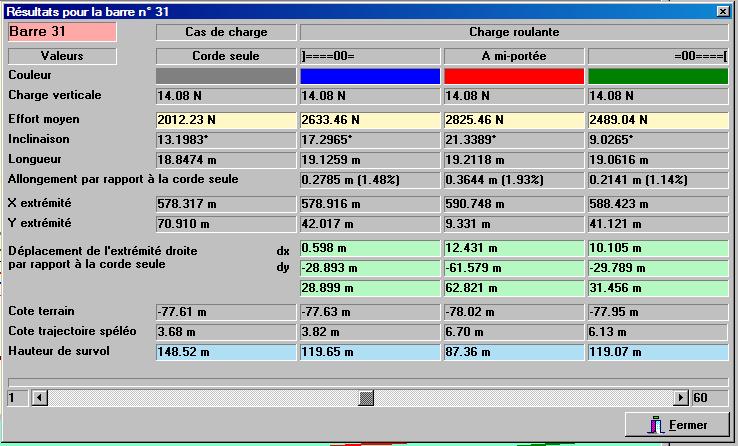This screenshot has width=738, height=446.
Task: Click the hauteur de survol value 119.07 m
Action: click(658, 352)
